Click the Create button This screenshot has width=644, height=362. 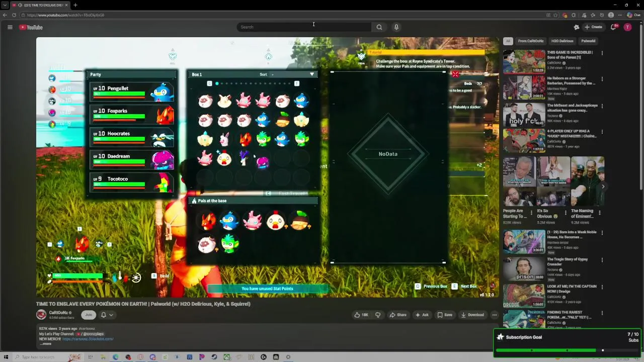pos(594,27)
